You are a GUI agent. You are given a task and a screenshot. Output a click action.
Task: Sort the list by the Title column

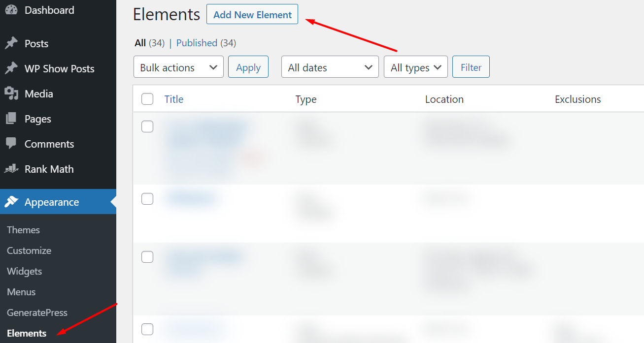click(174, 99)
